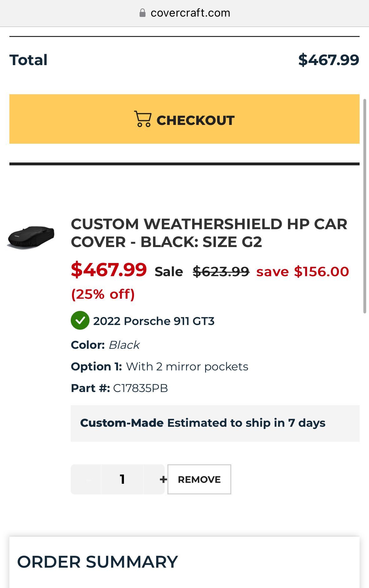Tap the covercraft.com address text
The height and width of the screenshot is (588, 369).
point(190,13)
